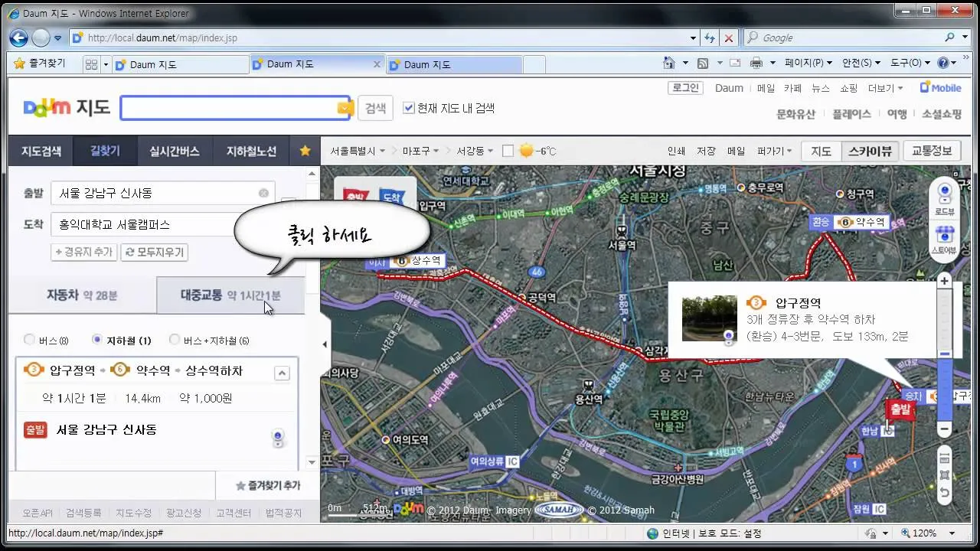The width and height of the screenshot is (980, 551).
Task: Open the favorites star tab in sidebar
Action: (x=305, y=151)
